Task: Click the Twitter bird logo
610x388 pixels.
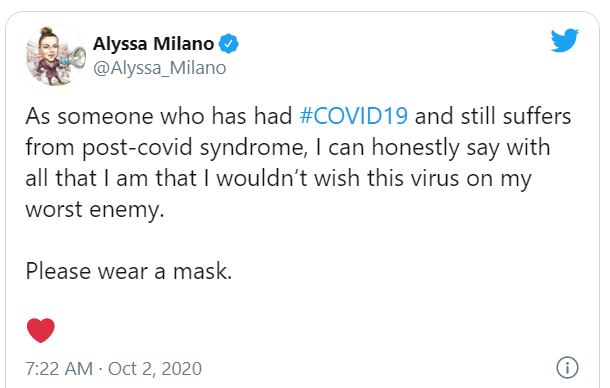Action: pyautogui.click(x=564, y=40)
